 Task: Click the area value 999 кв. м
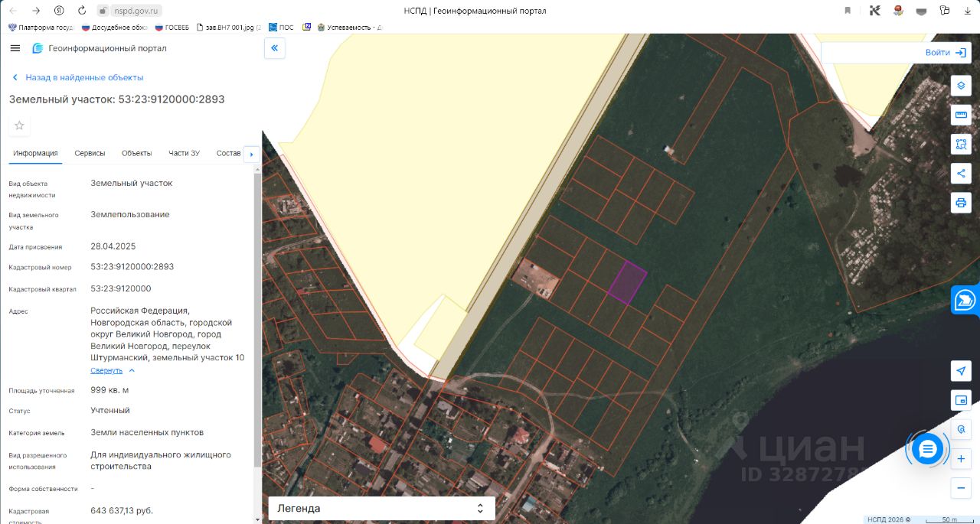109,390
